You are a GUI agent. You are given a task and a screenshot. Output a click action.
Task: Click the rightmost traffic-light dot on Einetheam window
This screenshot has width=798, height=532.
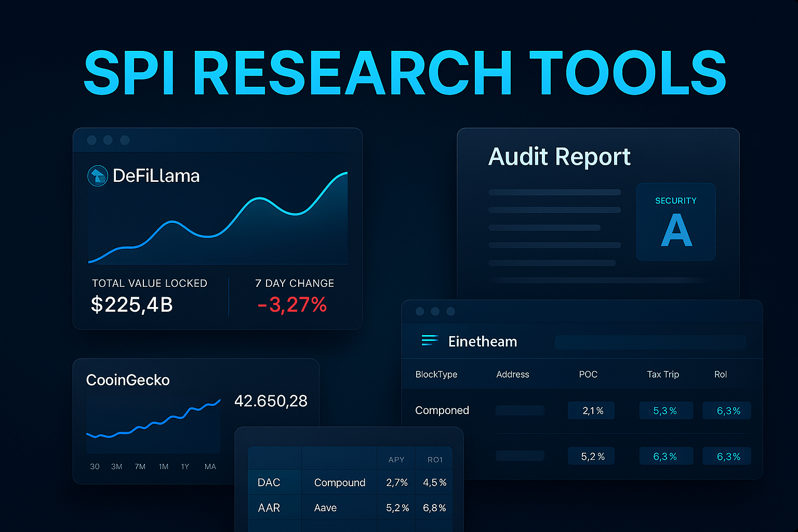pos(451,311)
